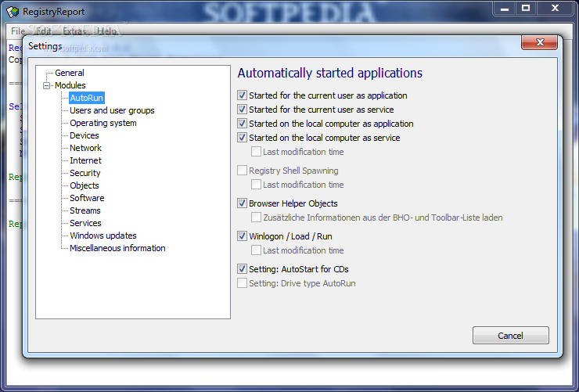Click the Automatically started applications heading
This screenshot has height=392, width=579.
pyautogui.click(x=329, y=73)
